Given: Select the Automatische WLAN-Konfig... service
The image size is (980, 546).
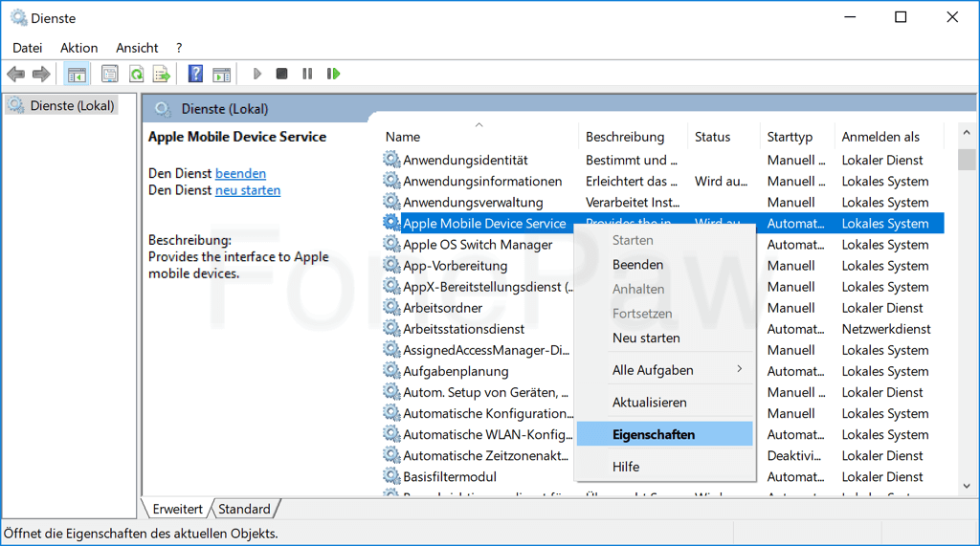Looking at the screenshot, I should click(487, 435).
